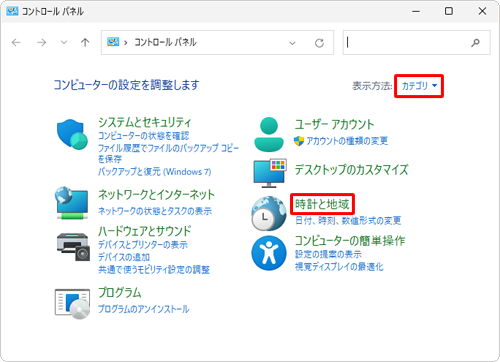
Task: Click コンピューターの状態を確認 link
Action: click(144, 136)
